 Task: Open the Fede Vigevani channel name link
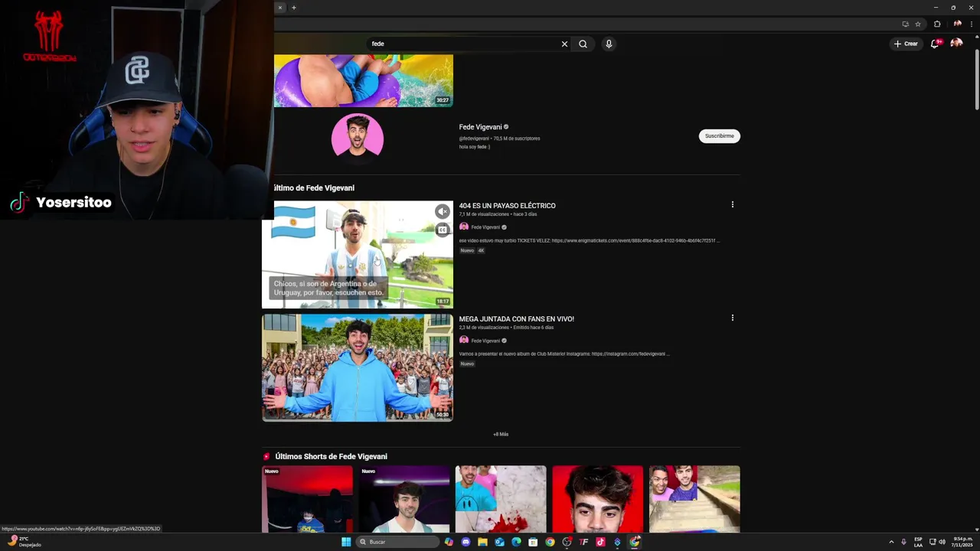pos(480,127)
